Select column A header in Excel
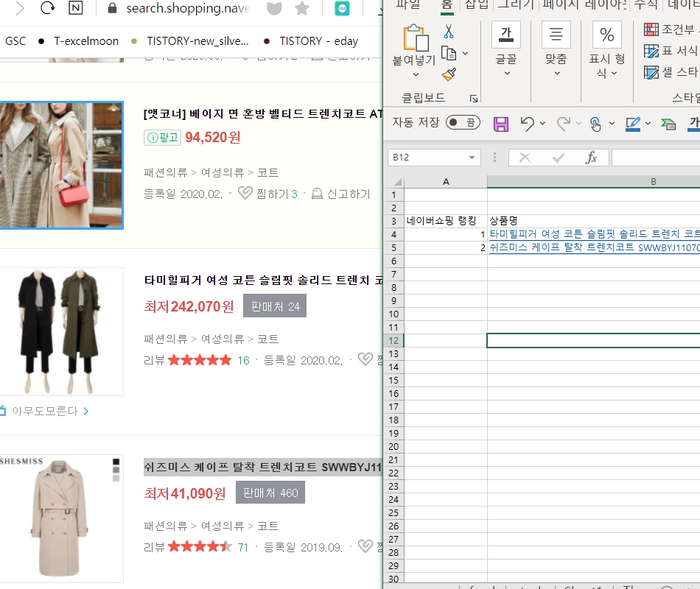700x589 pixels. [x=446, y=182]
